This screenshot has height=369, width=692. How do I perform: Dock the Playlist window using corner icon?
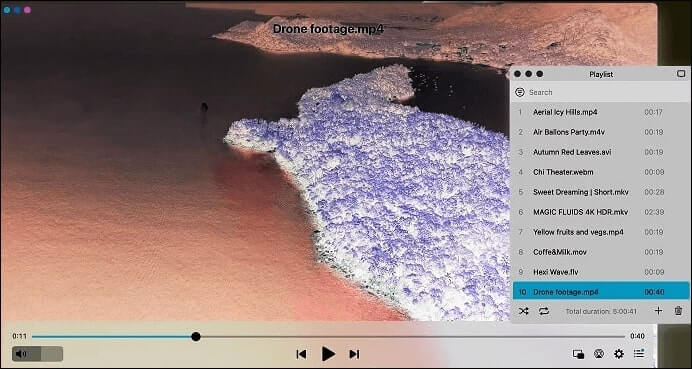click(681, 74)
